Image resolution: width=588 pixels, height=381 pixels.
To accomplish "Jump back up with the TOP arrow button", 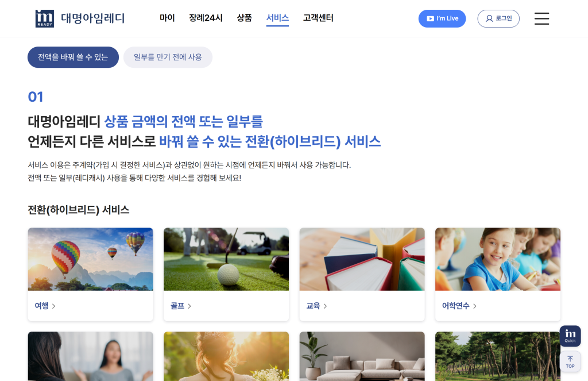I will [570, 361].
